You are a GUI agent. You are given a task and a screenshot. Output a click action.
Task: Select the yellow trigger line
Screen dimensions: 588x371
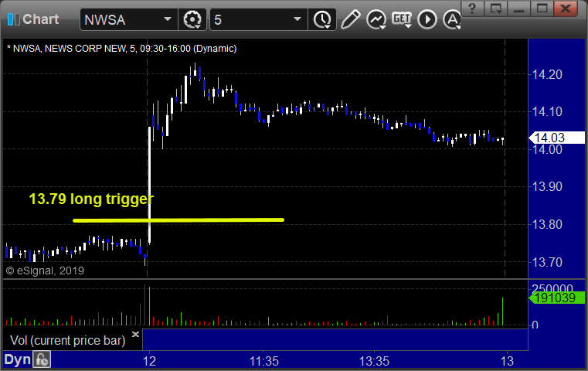178,220
